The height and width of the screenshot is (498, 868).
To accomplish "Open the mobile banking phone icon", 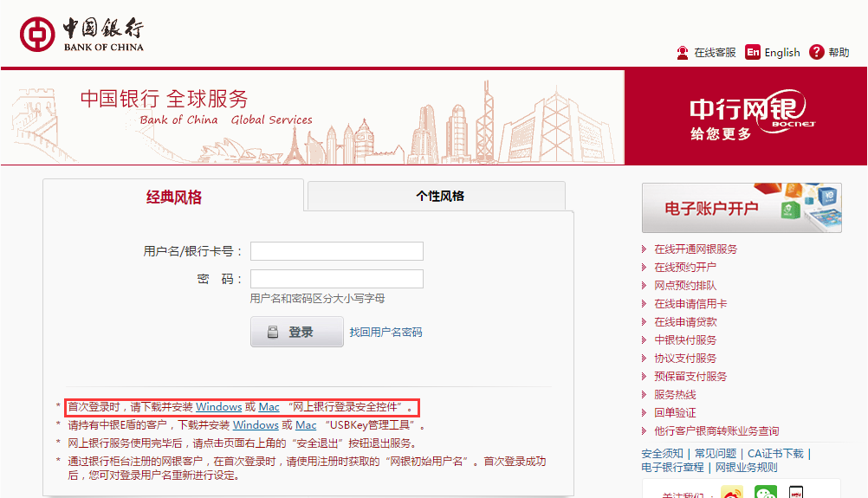I will pyautogui.click(x=795, y=493).
